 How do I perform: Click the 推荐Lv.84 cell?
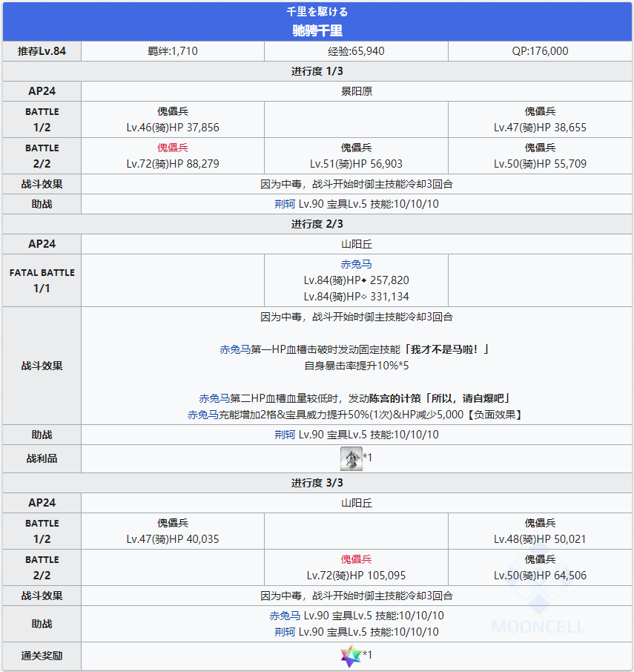click(x=42, y=51)
